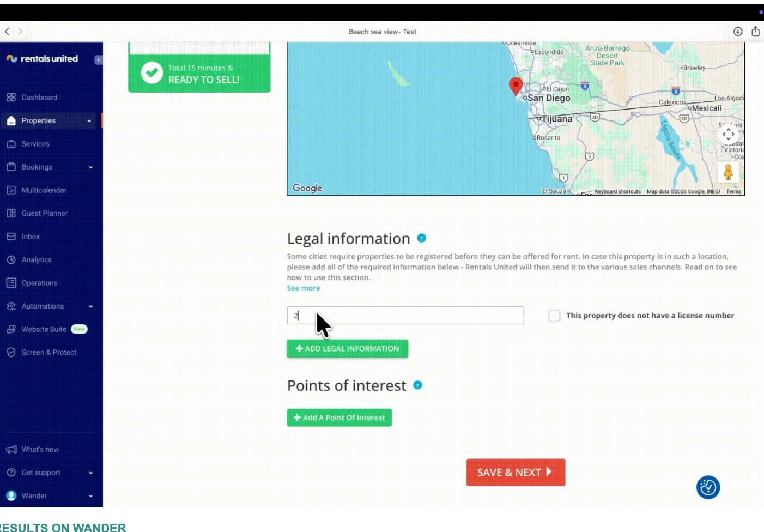Collapse the sidebar with the arrow toggle

coord(98,60)
